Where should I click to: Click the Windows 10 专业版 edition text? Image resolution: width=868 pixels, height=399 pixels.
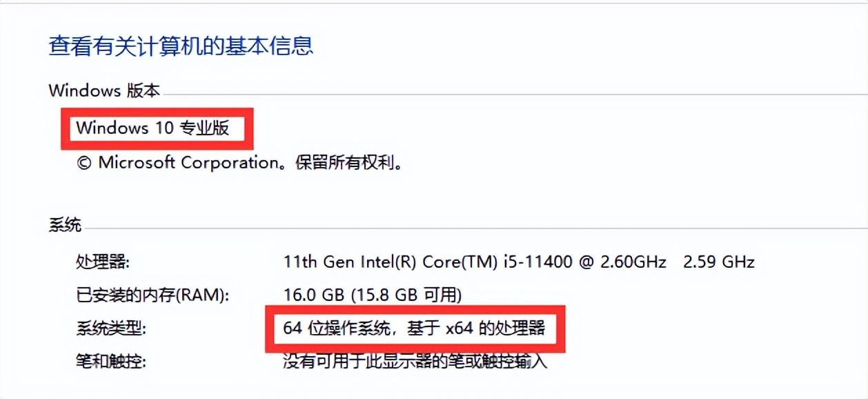152,128
